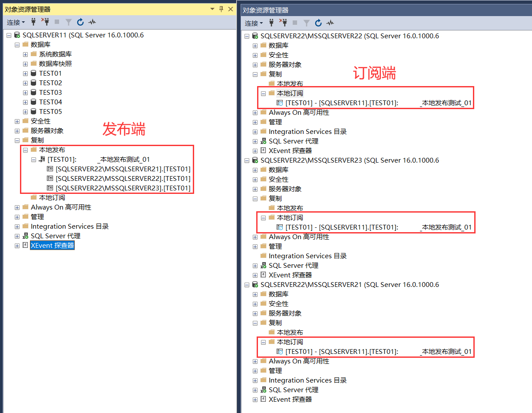Viewport: 532px width, 413px height.
Task: Select XEvent 探查器 under MSSQLSERVER22
Action: click(290, 151)
